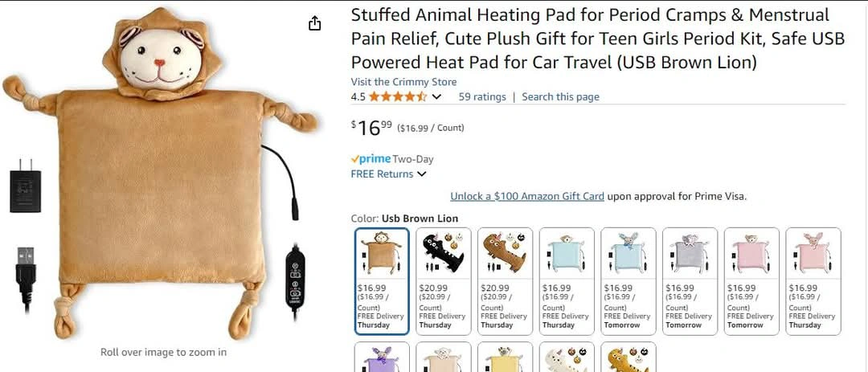Choose the white dachshund color swatch
The height and width of the screenshot is (372, 868).
567,357
